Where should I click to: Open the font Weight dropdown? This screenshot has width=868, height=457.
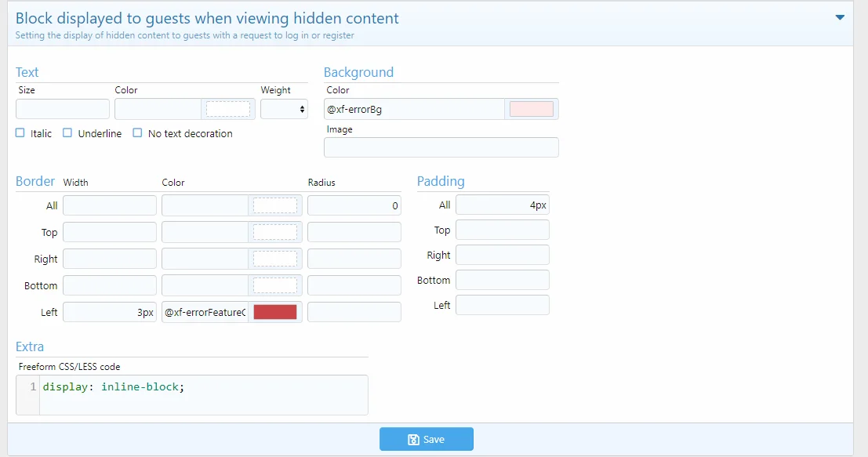284,108
